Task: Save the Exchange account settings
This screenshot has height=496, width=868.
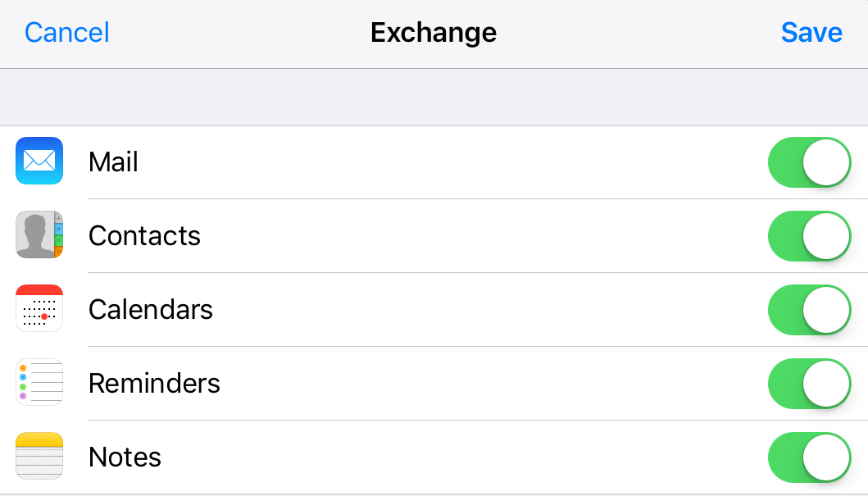Action: point(811,33)
